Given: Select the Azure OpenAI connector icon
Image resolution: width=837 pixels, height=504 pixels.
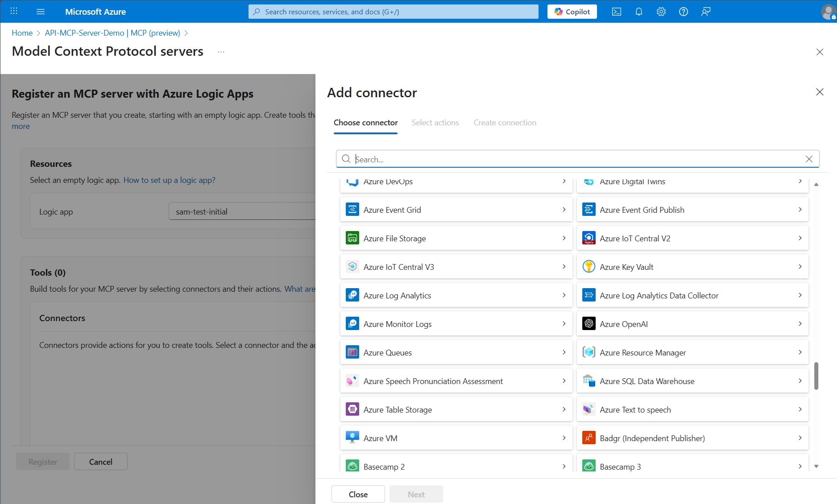Looking at the screenshot, I should pos(589,323).
